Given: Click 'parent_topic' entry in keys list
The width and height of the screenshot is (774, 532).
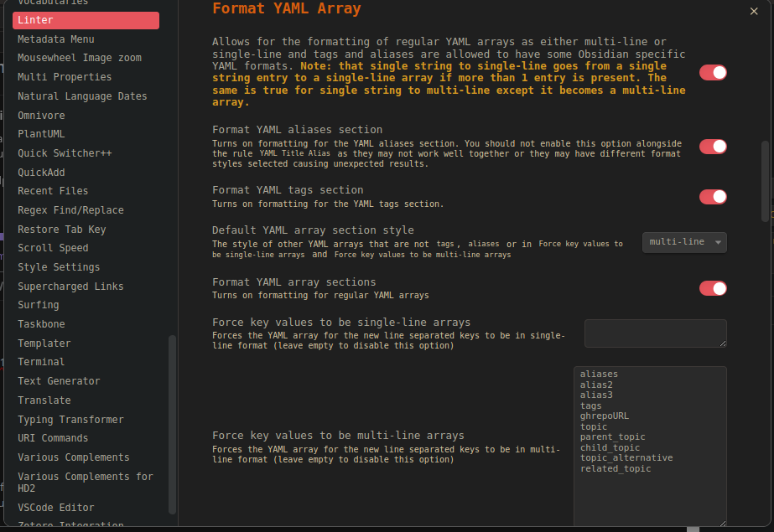Looking at the screenshot, I should [x=612, y=437].
